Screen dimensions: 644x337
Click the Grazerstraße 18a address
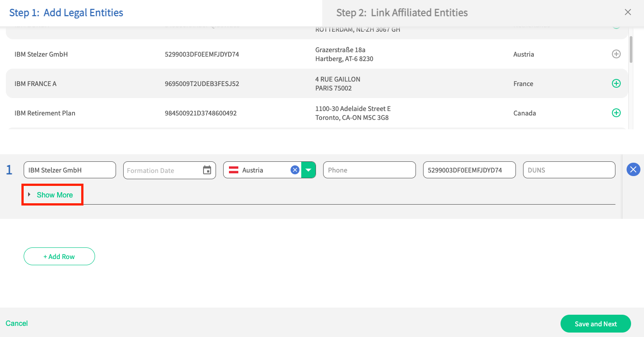344,54
